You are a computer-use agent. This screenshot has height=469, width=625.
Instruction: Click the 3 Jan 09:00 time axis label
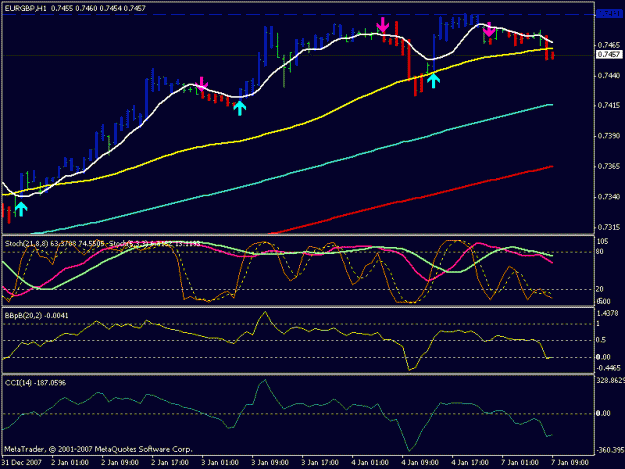click(x=270, y=463)
